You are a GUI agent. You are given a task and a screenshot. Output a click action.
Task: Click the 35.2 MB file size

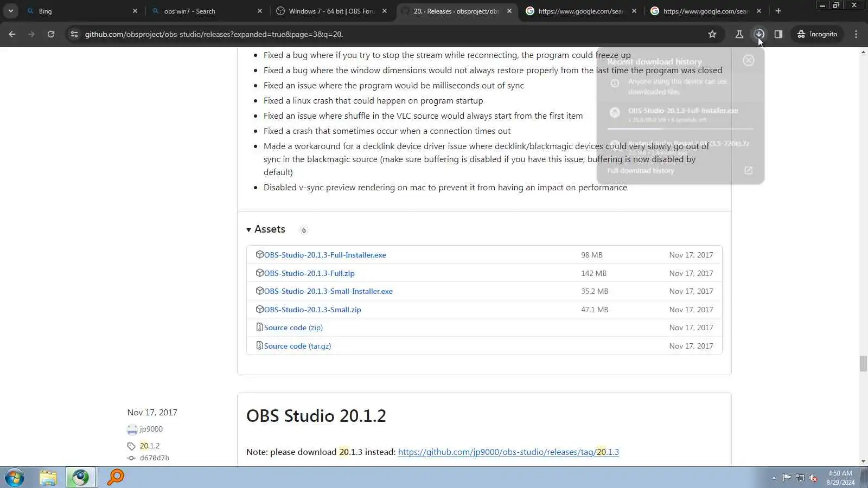tap(595, 291)
